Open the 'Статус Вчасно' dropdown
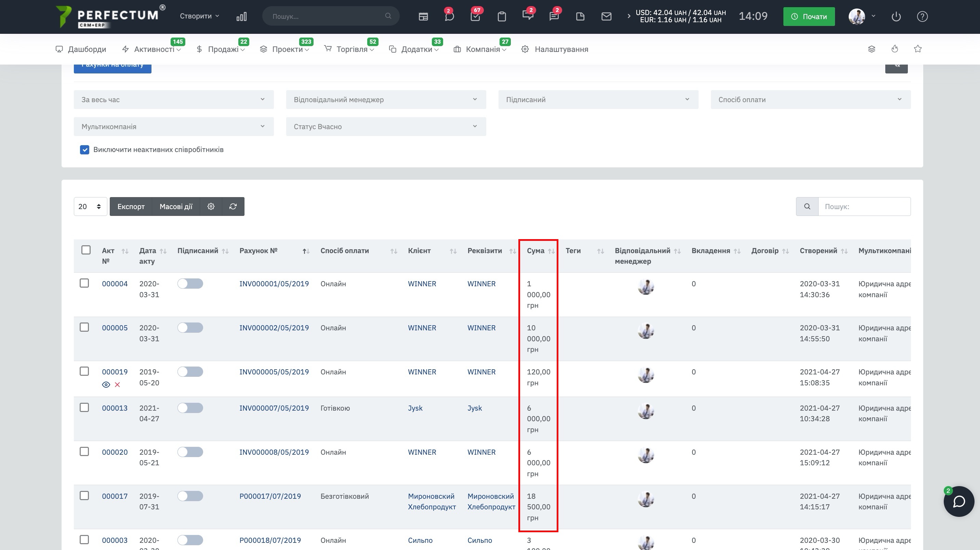The height and width of the screenshot is (550, 980). 386,127
